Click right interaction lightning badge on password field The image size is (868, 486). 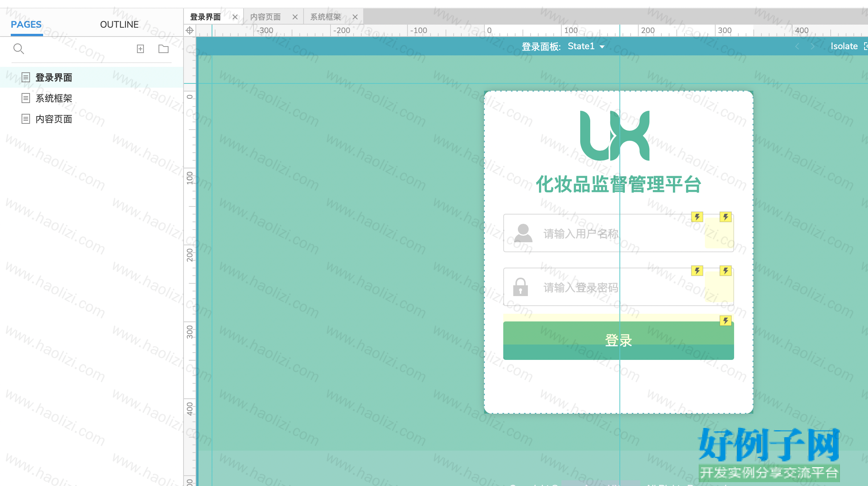point(726,271)
